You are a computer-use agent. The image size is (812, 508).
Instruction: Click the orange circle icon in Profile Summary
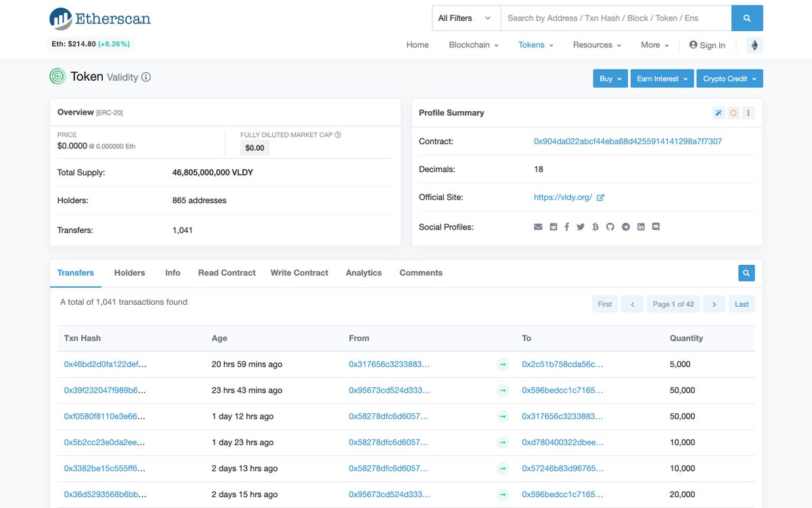pos(734,113)
